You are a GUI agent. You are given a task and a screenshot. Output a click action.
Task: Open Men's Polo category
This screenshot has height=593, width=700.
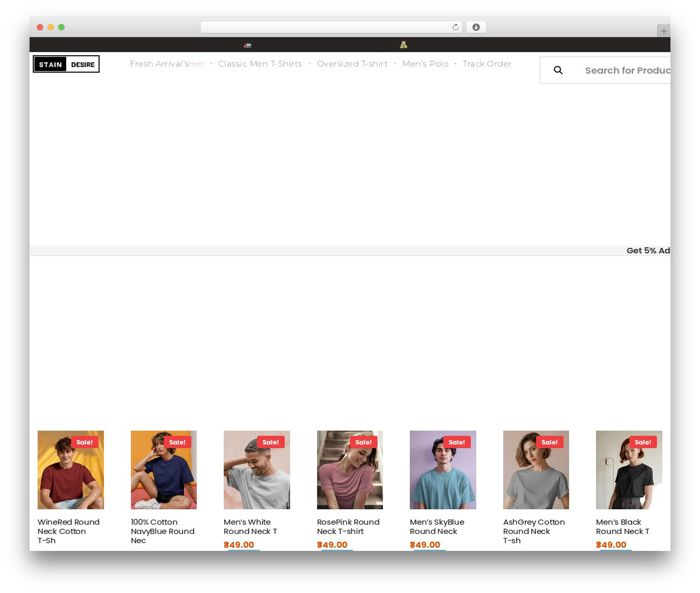tap(425, 64)
